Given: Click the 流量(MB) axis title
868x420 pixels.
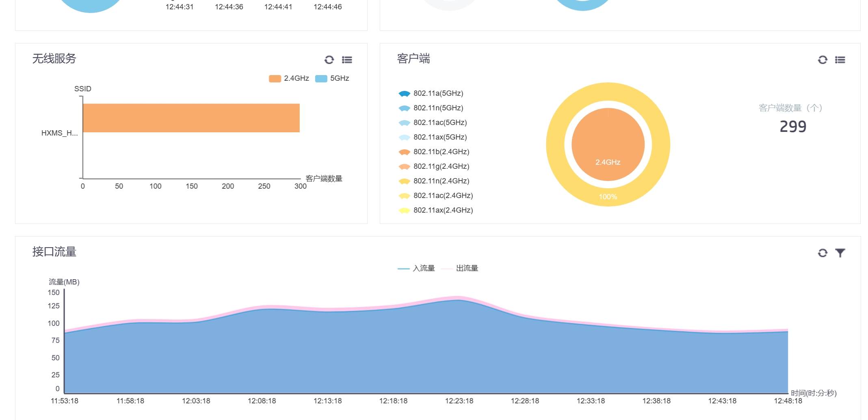Looking at the screenshot, I should (64, 282).
